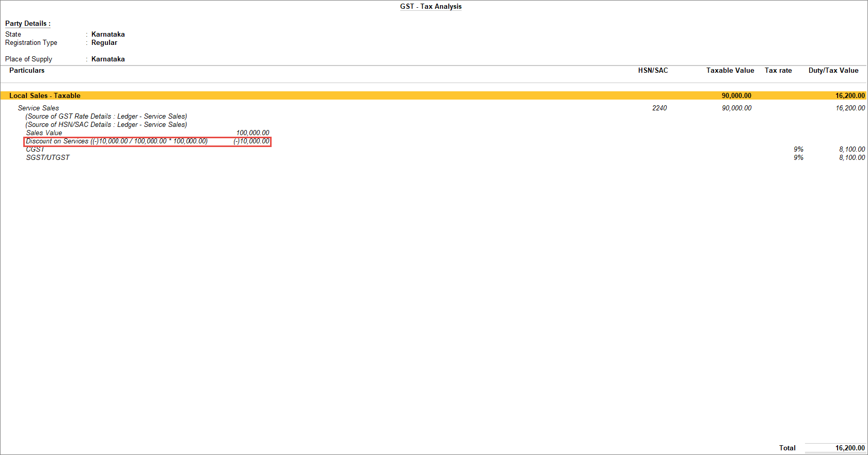Click the Source of HSN/SAC Details line
The image size is (868, 455).
coord(106,124)
